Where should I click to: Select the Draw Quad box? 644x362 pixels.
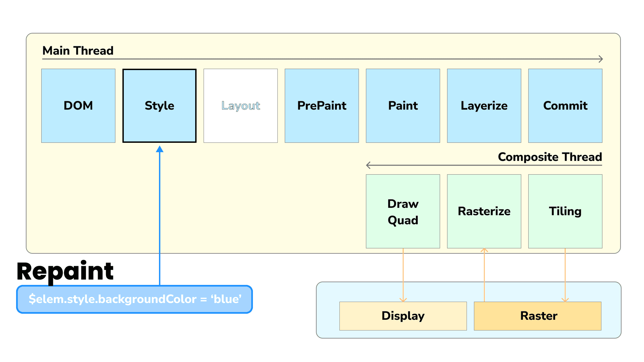click(403, 211)
